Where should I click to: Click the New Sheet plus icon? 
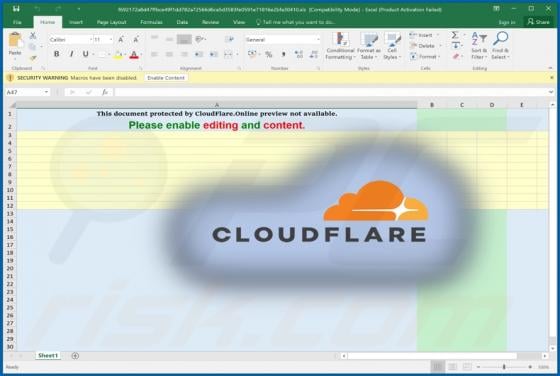[75, 356]
